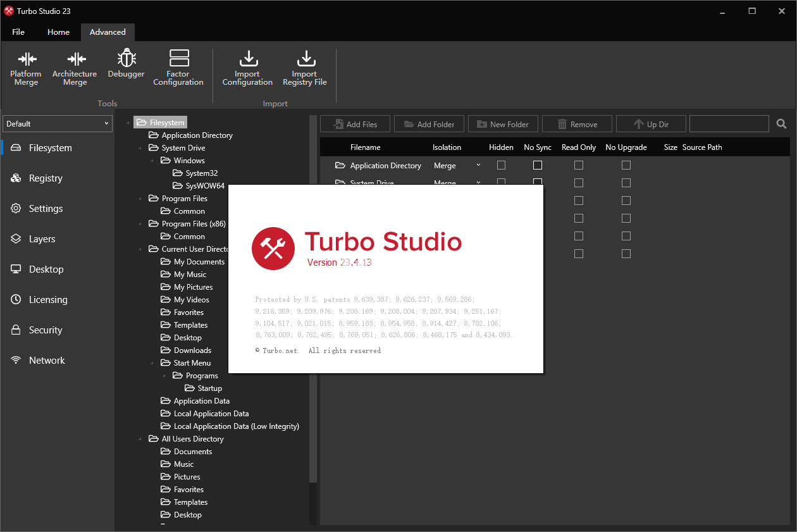Collapse the All Users Directory node
This screenshot has width=797, height=532.
(x=140, y=439)
